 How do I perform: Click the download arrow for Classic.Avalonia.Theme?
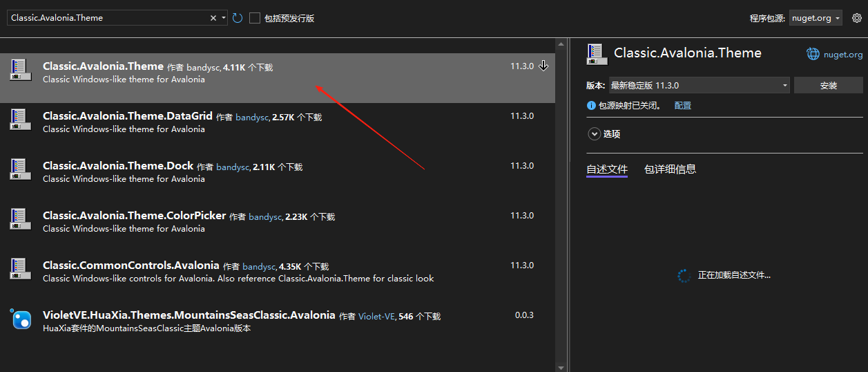[543, 66]
